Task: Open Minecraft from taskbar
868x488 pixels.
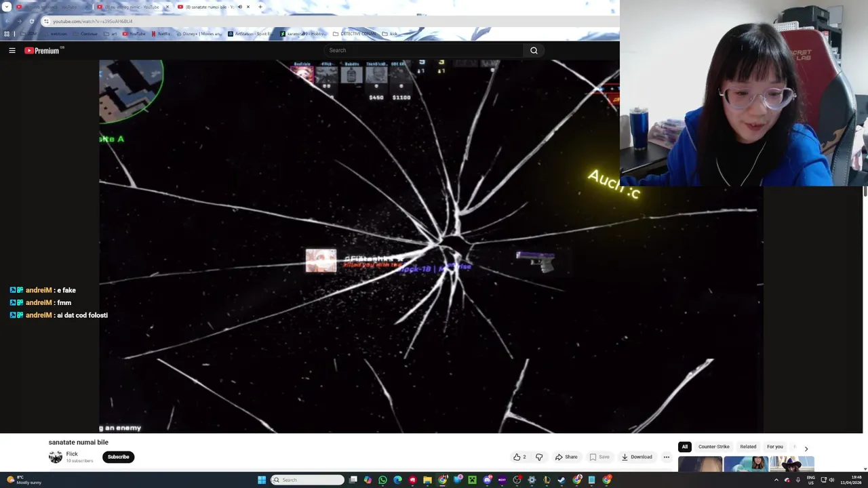Action: pos(472,480)
